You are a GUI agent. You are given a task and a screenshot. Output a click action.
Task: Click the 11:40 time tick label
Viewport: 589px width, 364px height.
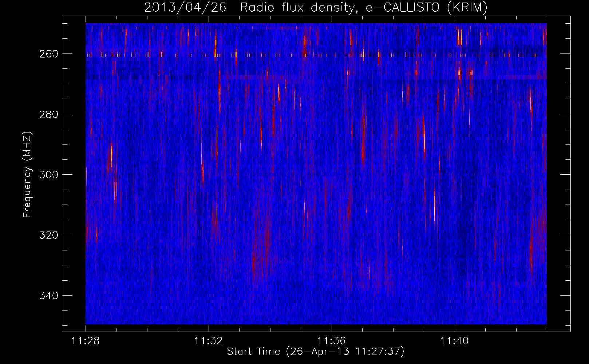455,341
